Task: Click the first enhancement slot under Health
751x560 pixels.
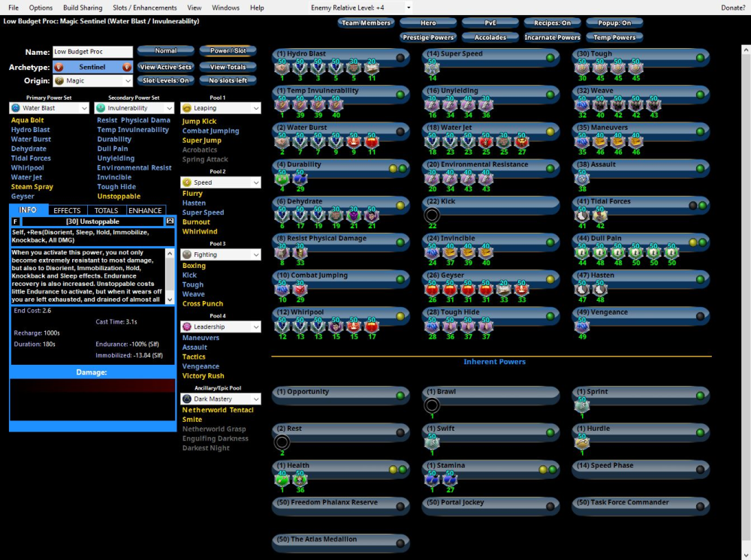Action: [282, 479]
